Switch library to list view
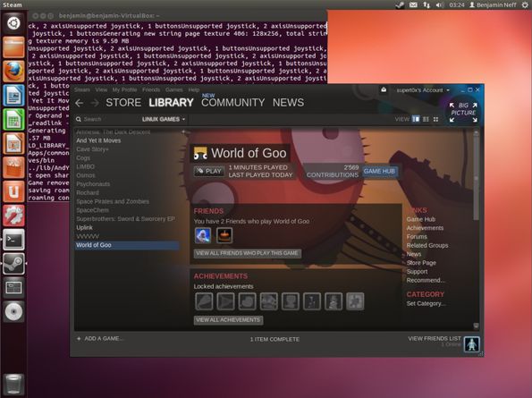The height and width of the screenshot is (398, 532). coord(426,119)
